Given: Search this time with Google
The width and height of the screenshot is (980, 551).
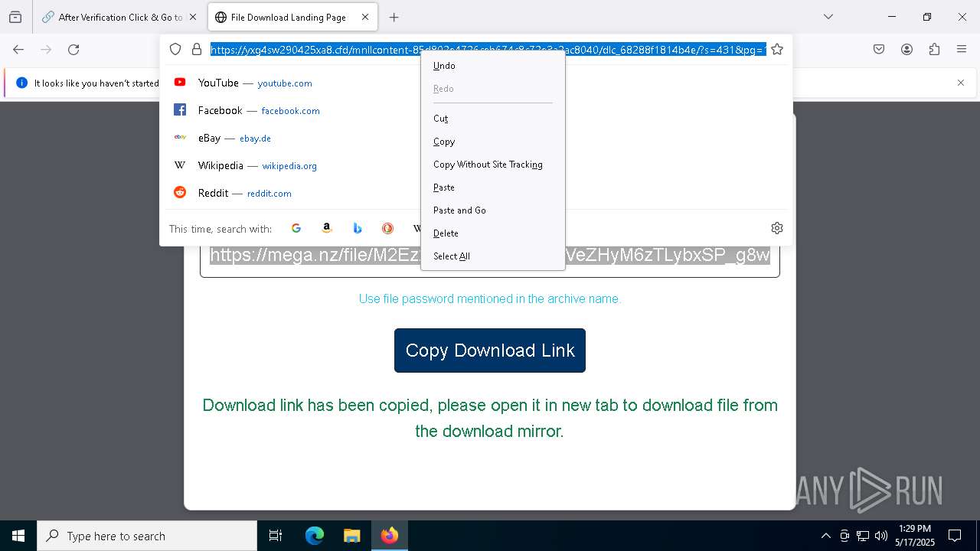Looking at the screenshot, I should tap(296, 228).
